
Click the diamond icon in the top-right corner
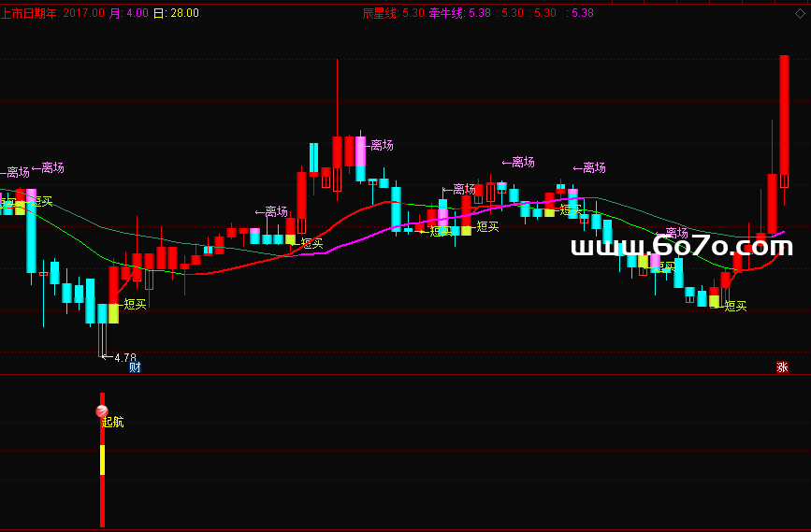tap(800, 13)
